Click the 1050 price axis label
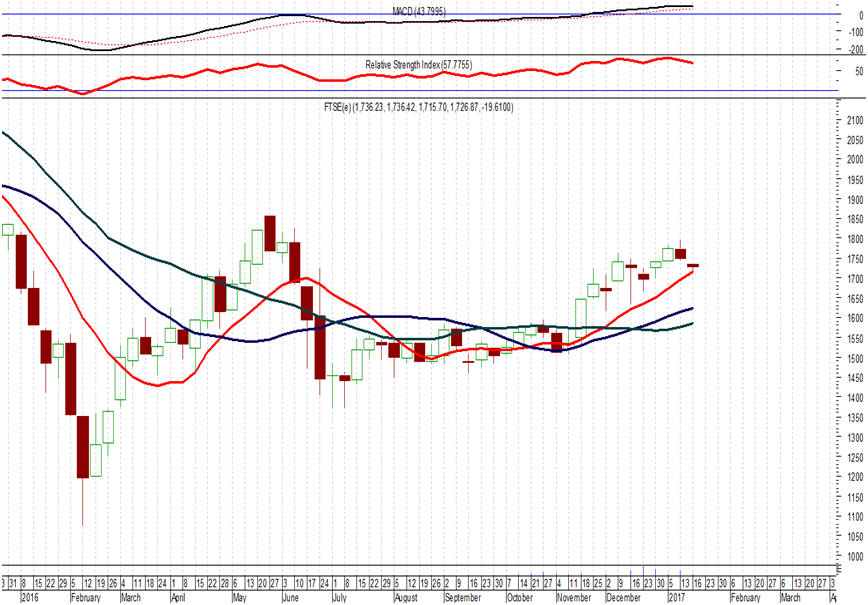Screen dimensions: 868x605 click(x=855, y=537)
